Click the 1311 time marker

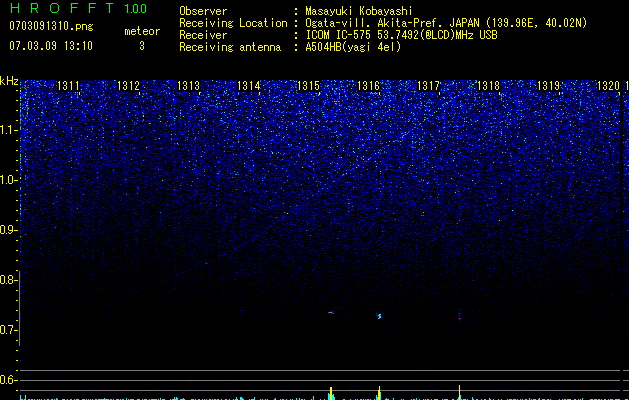click(68, 86)
